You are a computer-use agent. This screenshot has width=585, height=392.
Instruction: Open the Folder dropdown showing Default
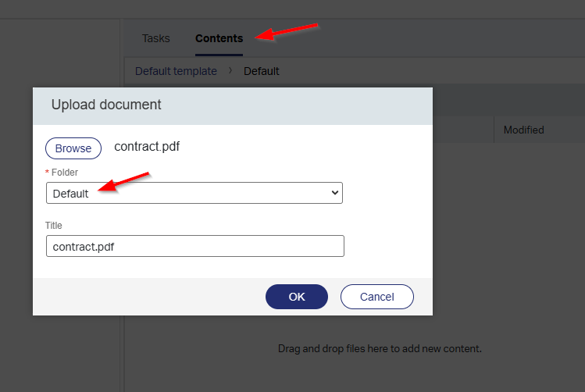pyautogui.click(x=194, y=193)
